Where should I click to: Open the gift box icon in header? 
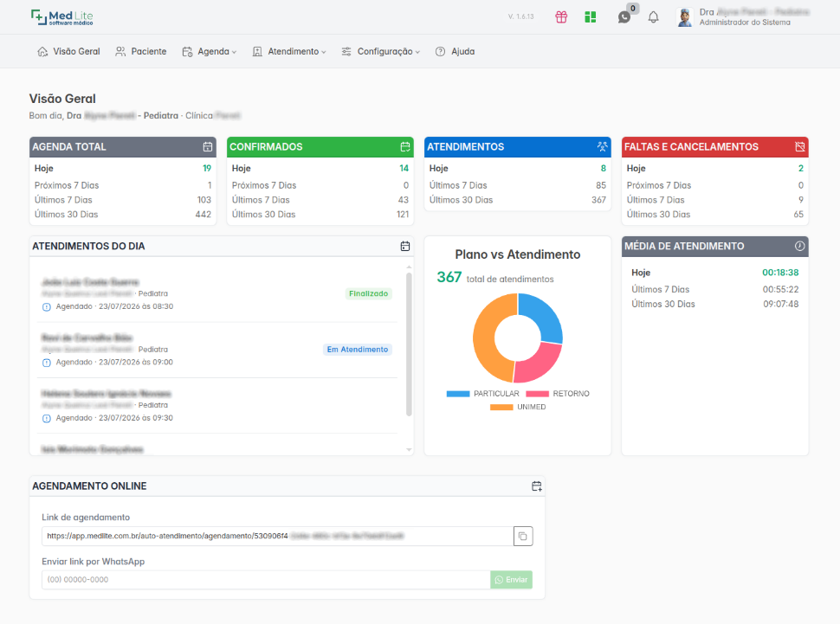click(x=561, y=17)
